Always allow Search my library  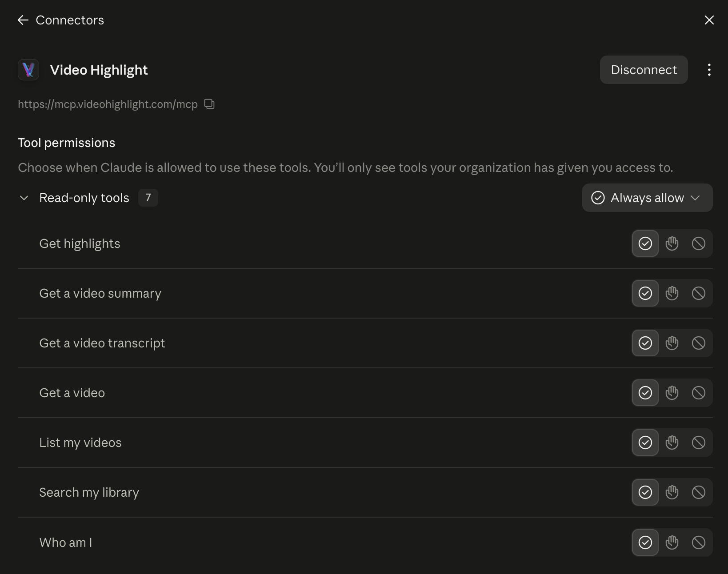tap(645, 492)
